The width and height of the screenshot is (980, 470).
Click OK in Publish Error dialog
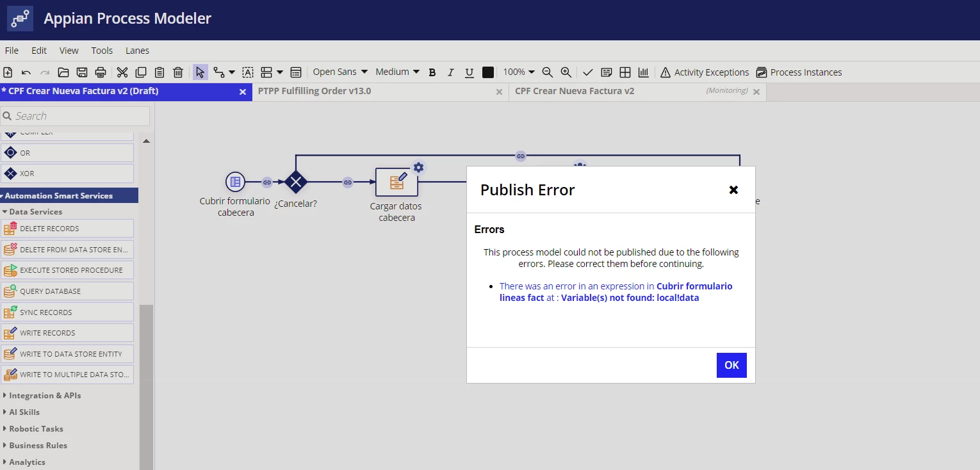click(x=731, y=365)
